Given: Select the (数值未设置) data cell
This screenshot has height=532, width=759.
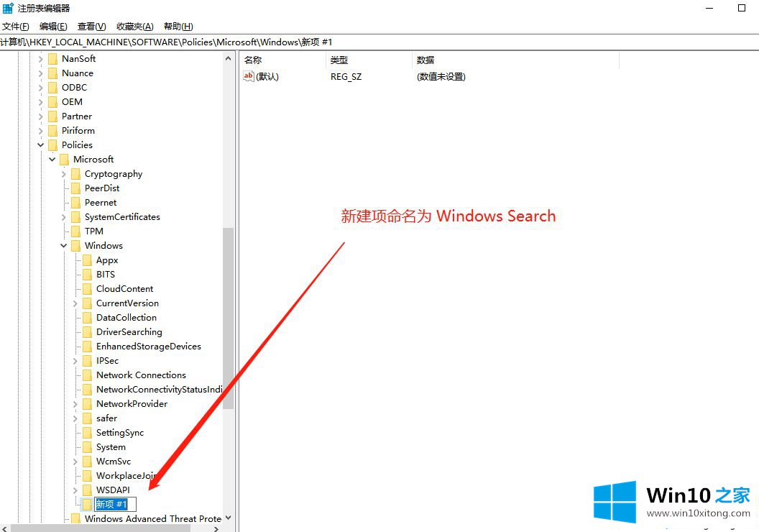Looking at the screenshot, I should pyautogui.click(x=441, y=76).
